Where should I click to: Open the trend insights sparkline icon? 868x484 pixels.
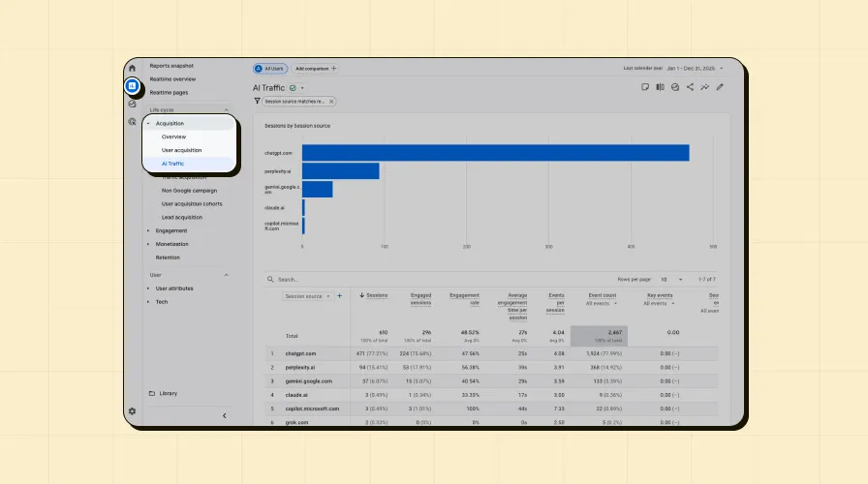click(704, 87)
